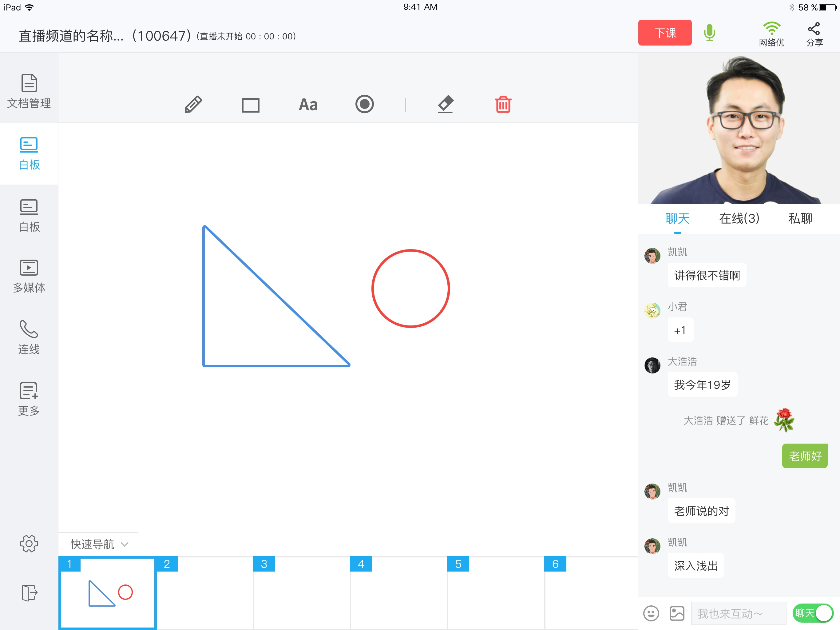The image size is (840, 630).
Task: Tap the message 深入浅出
Action: pyautogui.click(x=696, y=565)
